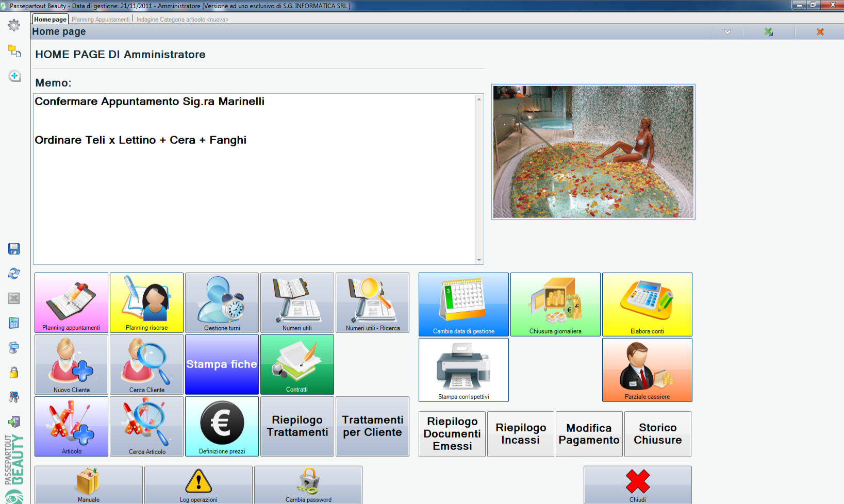The image size is (844, 504).
Task: Switch to Planning Appuntamenti tab
Action: pyautogui.click(x=101, y=20)
